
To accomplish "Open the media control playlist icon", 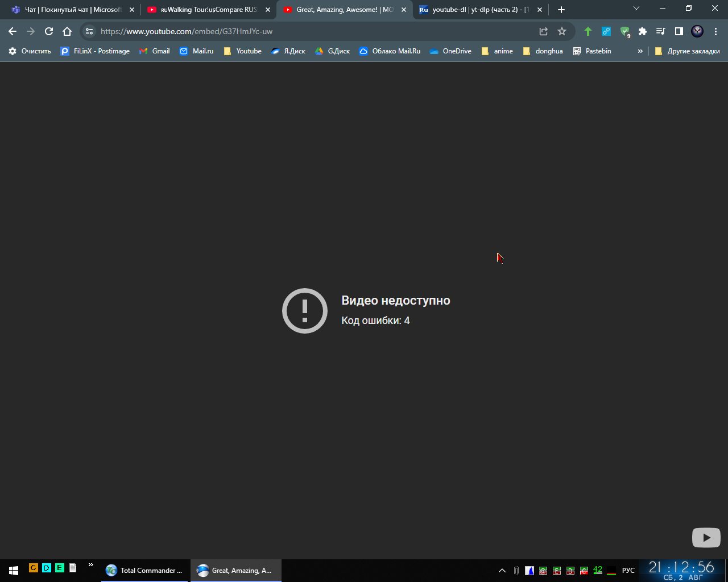I will point(660,32).
